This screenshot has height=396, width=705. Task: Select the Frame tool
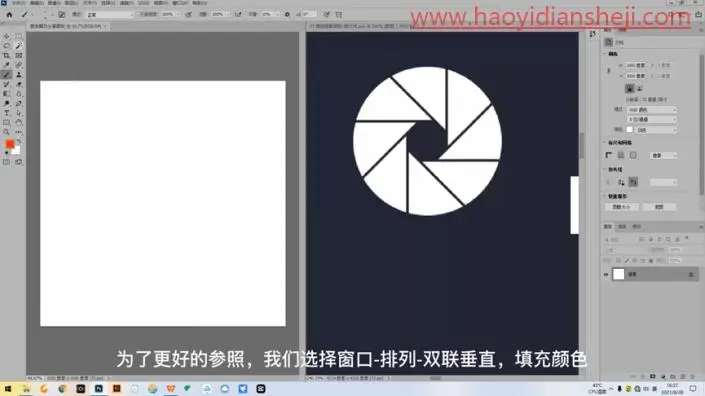(19, 55)
